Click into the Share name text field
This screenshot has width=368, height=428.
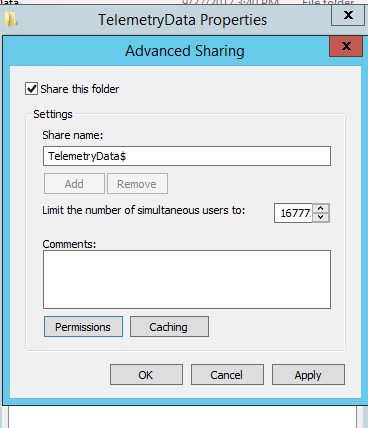[187, 156]
